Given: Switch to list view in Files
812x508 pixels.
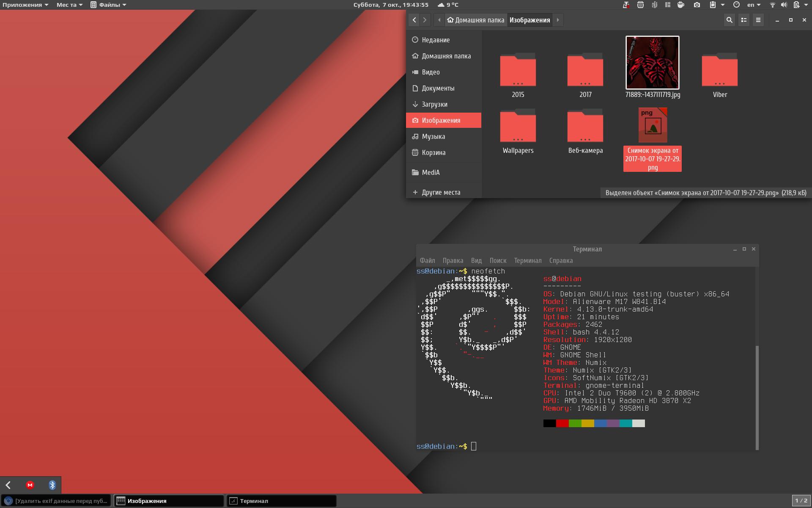Looking at the screenshot, I should click(743, 20).
